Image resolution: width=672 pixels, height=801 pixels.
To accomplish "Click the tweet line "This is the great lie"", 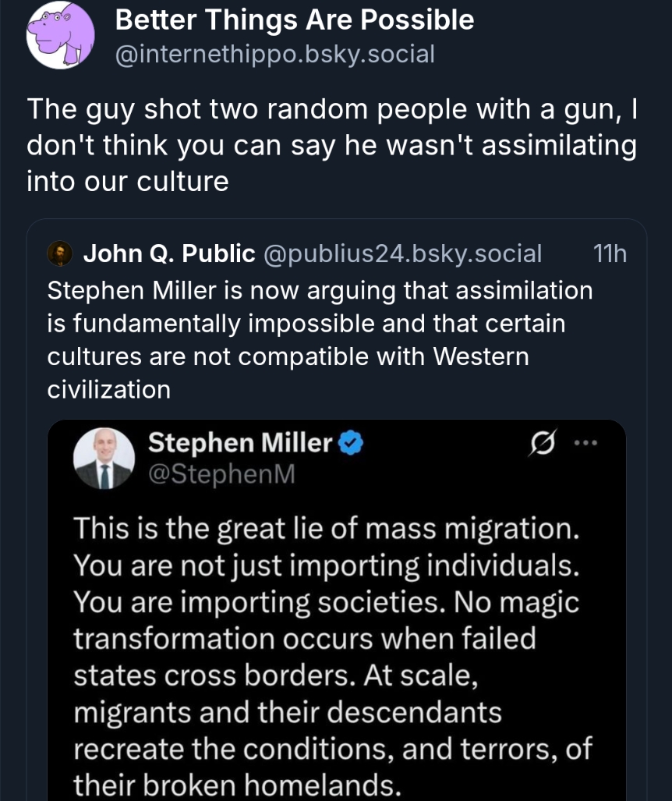I will 326,529.
